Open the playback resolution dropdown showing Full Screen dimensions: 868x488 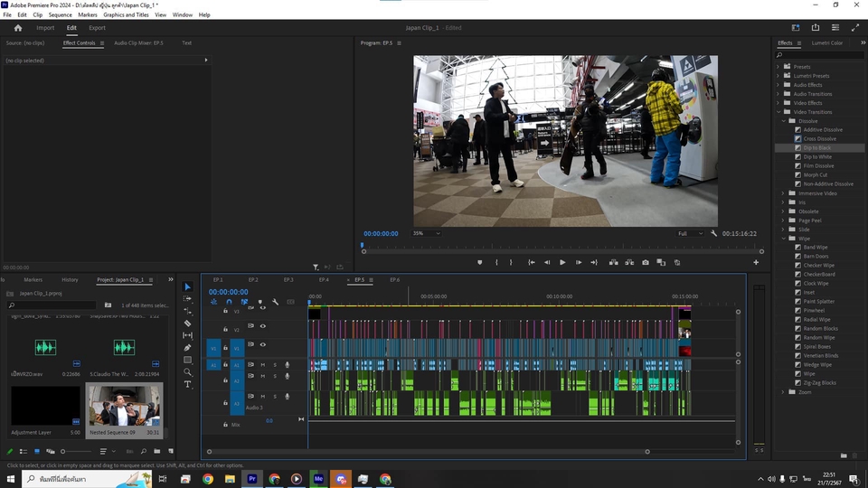pos(691,233)
